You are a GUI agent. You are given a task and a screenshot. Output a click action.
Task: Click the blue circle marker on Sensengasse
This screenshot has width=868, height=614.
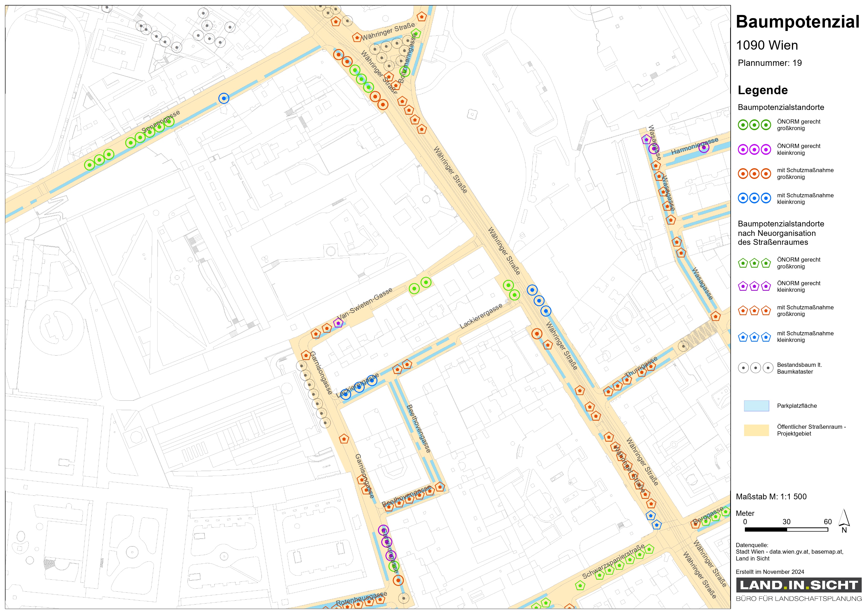(x=223, y=98)
